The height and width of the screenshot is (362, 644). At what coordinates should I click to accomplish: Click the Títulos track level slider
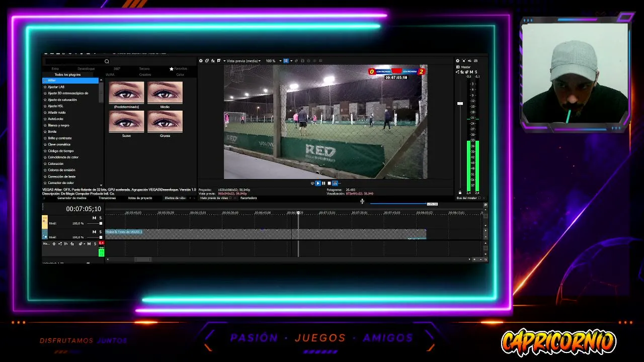[101, 237]
